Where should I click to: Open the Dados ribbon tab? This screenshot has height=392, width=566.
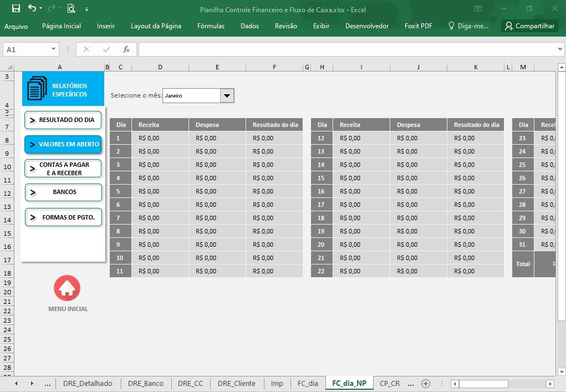[250, 26]
